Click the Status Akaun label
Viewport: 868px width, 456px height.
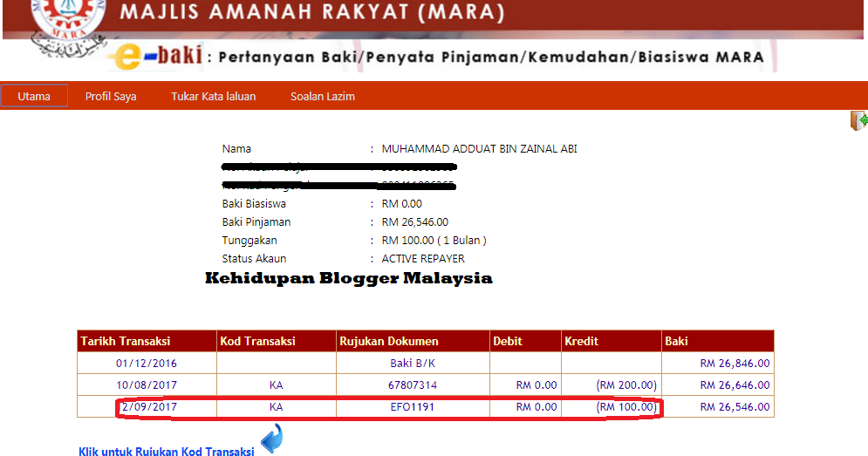pos(254,258)
